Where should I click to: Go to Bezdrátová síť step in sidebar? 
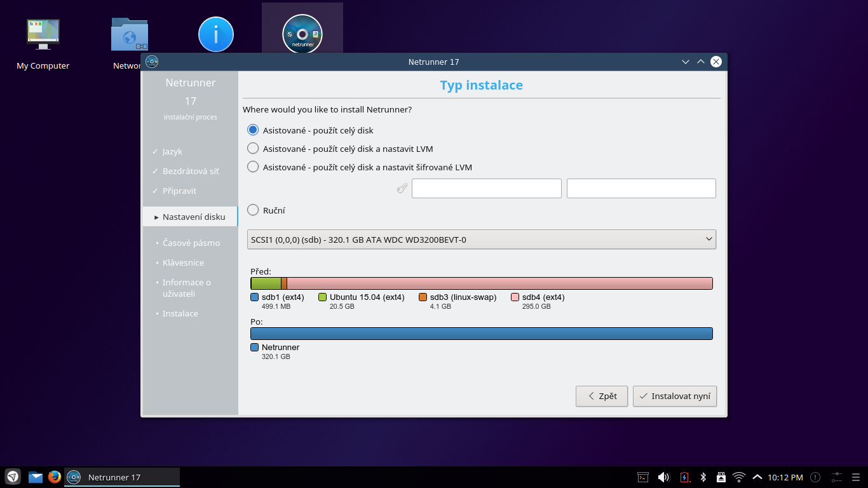pos(190,172)
